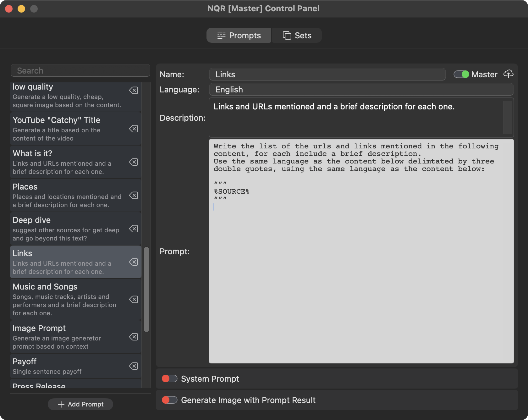This screenshot has height=420, width=528.
Task: Click the cloud upload icon next to Master
Action: 508,74
